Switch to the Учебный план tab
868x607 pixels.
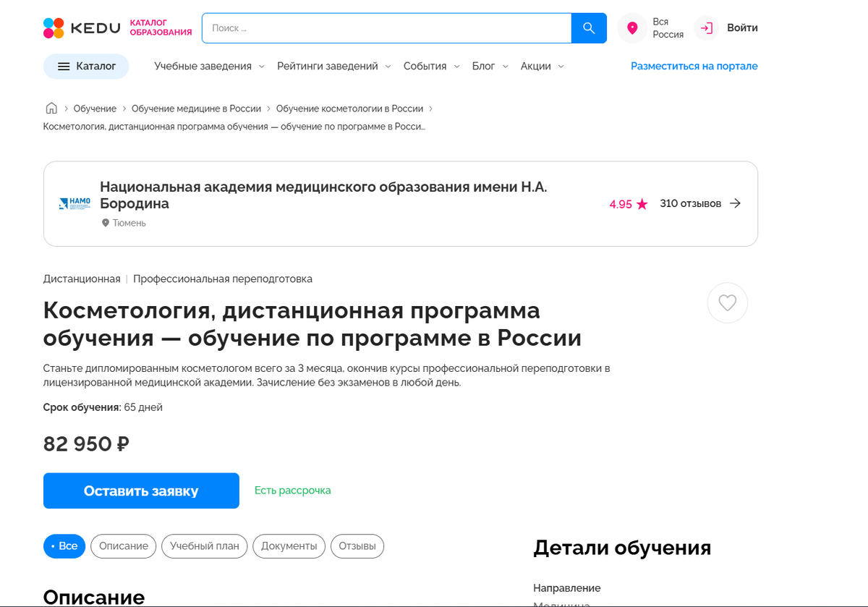(x=206, y=546)
